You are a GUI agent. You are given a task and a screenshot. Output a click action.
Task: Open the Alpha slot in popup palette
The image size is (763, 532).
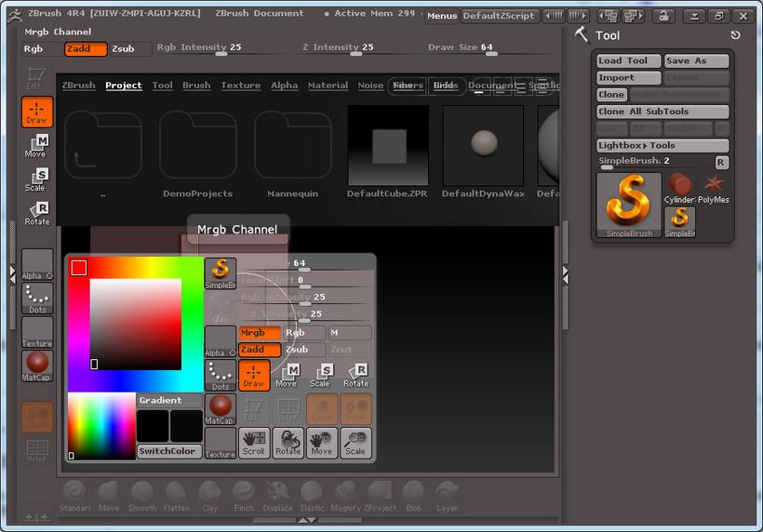click(221, 342)
